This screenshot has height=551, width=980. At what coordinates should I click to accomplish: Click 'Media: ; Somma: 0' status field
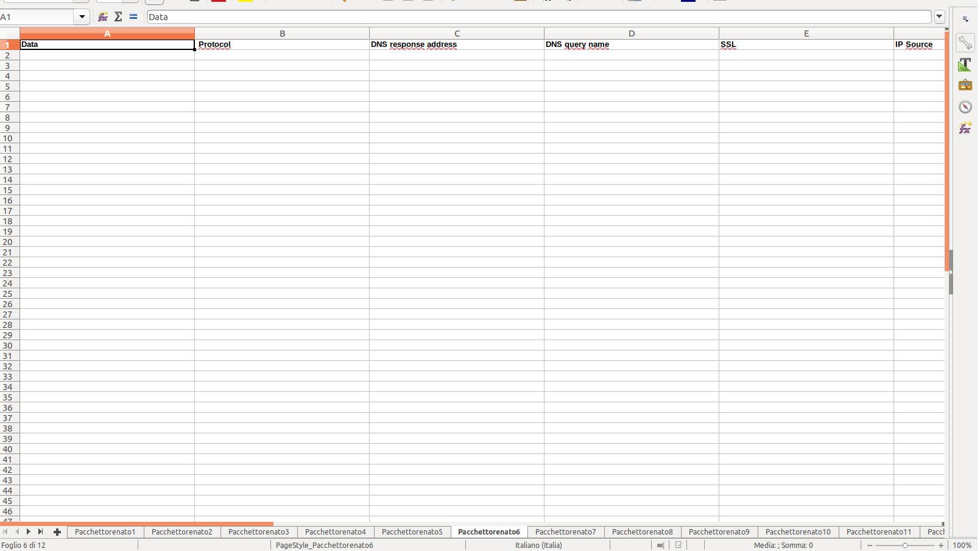[783, 546]
